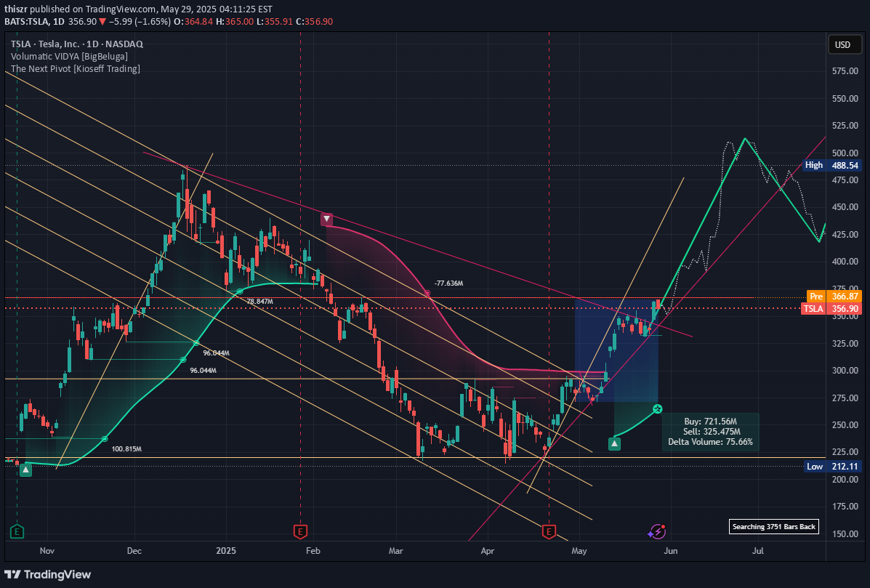The height and width of the screenshot is (588, 870).
Task: Click the 'Nov' time axis label
Action: click(x=47, y=551)
